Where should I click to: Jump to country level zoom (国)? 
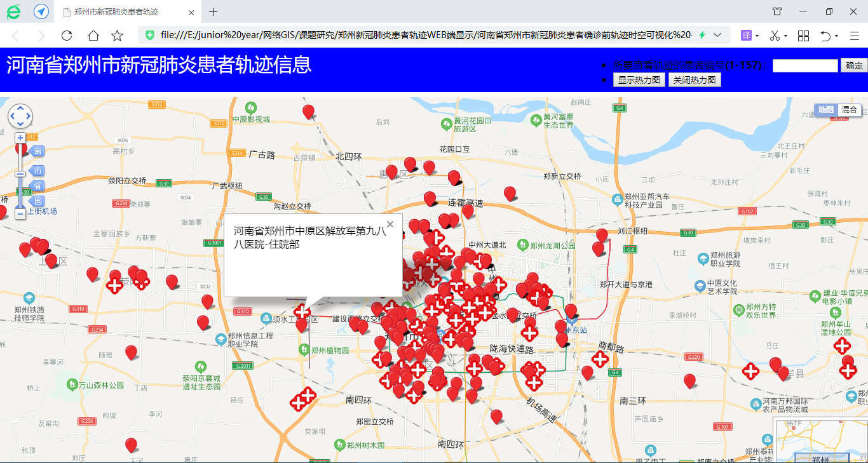37,201
